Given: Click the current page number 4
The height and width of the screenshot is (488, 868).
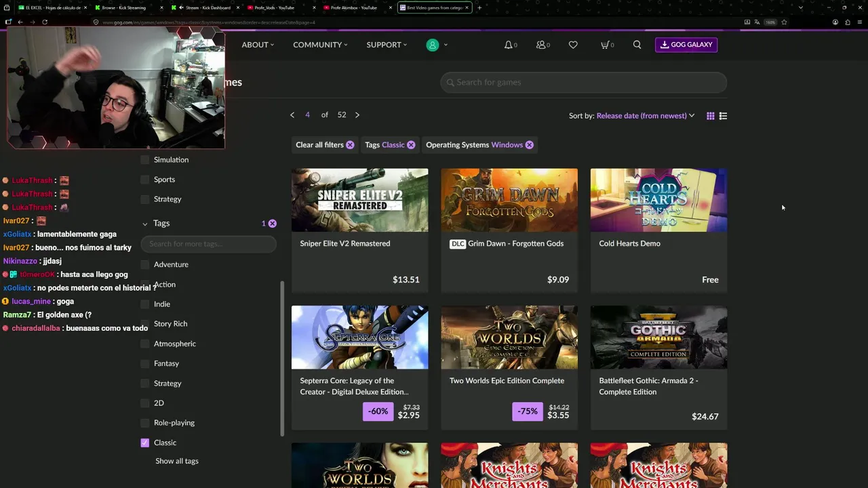Looking at the screenshot, I should click(x=307, y=115).
